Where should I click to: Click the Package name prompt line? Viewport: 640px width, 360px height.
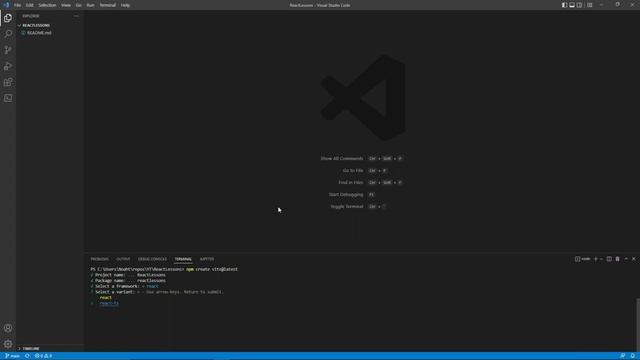point(128,281)
